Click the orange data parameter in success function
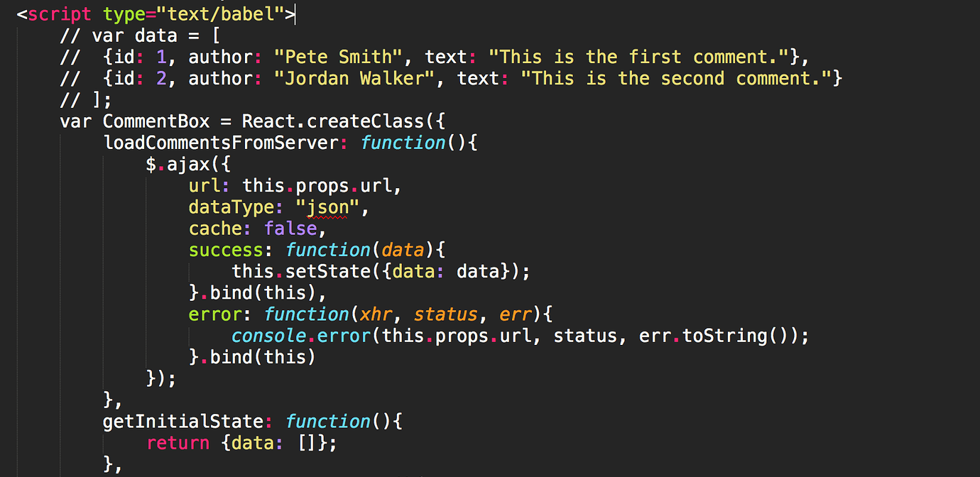Image resolution: width=980 pixels, height=477 pixels. point(403,250)
